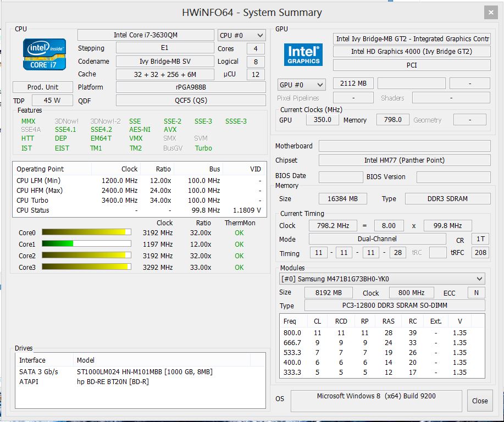Image resolution: width=504 pixels, height=422 pixels.
Task: Click the Core2 3192 MHz clock value
Action: 158,256
